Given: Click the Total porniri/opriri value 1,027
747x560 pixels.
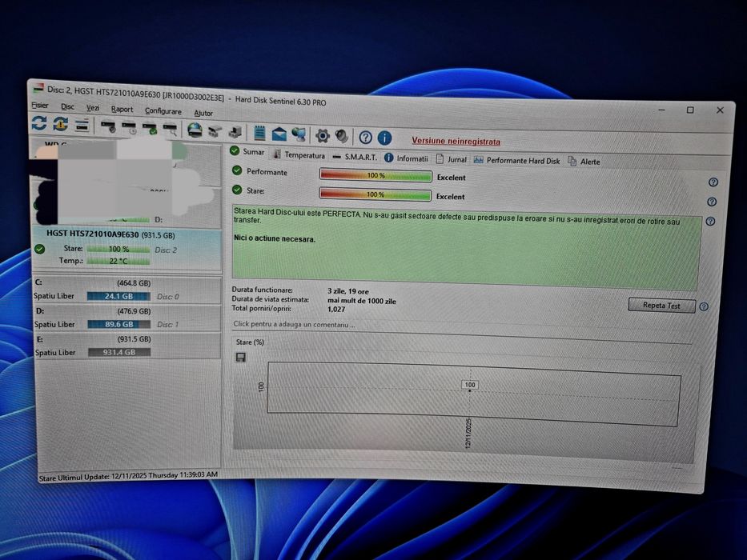Looking at the screenshot, I should (x=336, y=309).
